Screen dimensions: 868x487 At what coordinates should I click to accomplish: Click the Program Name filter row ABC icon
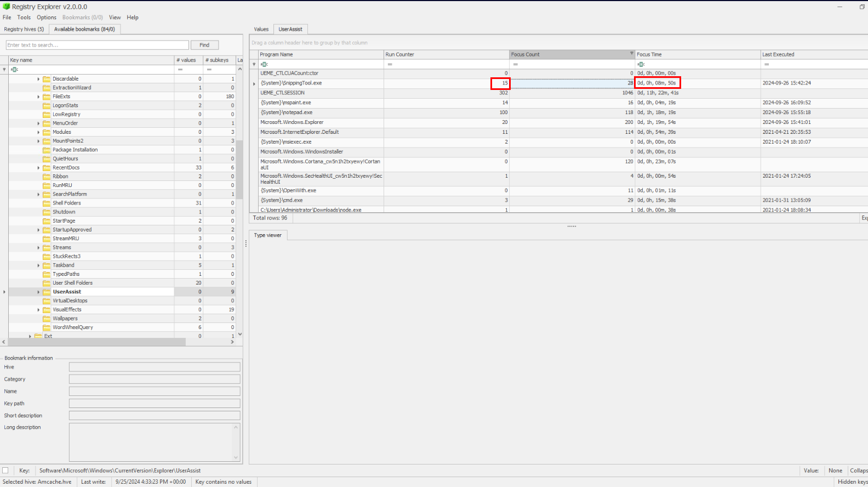click(x=264, y=64)
